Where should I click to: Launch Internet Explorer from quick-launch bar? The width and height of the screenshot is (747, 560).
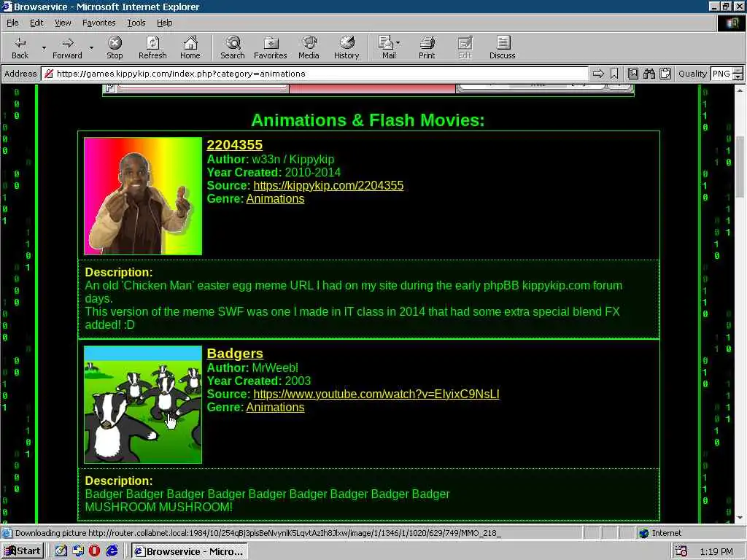(x=112, y=551)
